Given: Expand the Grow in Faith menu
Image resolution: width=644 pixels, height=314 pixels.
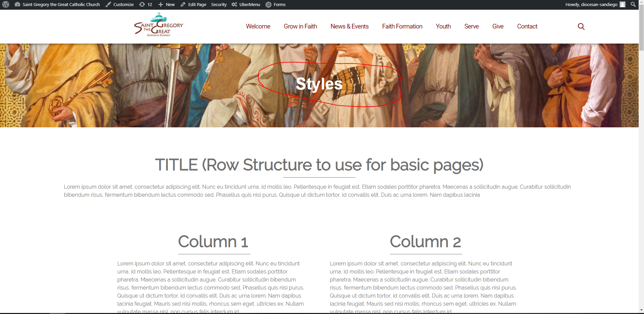Looking at the screenshot, I should coord(300,26).
